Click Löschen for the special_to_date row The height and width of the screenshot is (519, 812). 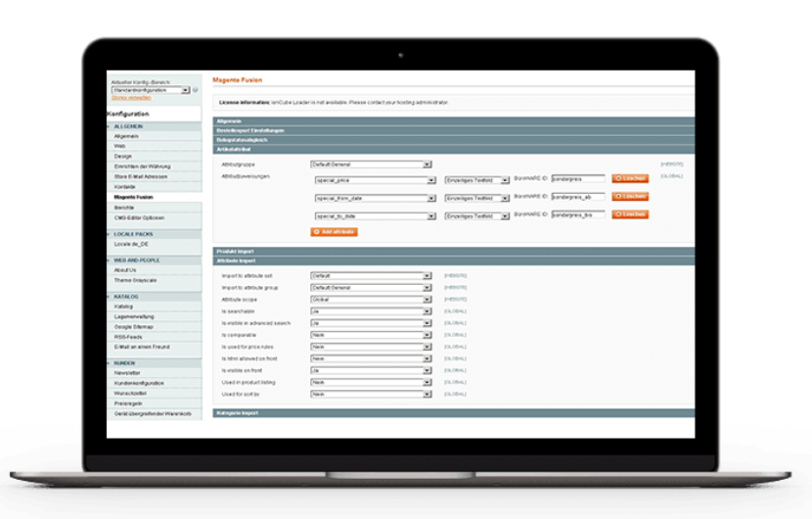coord(630,214)
